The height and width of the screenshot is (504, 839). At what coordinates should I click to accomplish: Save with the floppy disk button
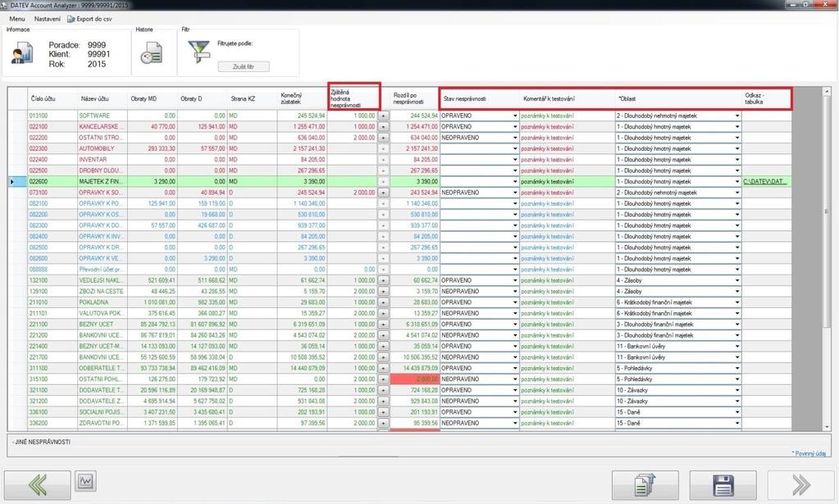point(723,485)
